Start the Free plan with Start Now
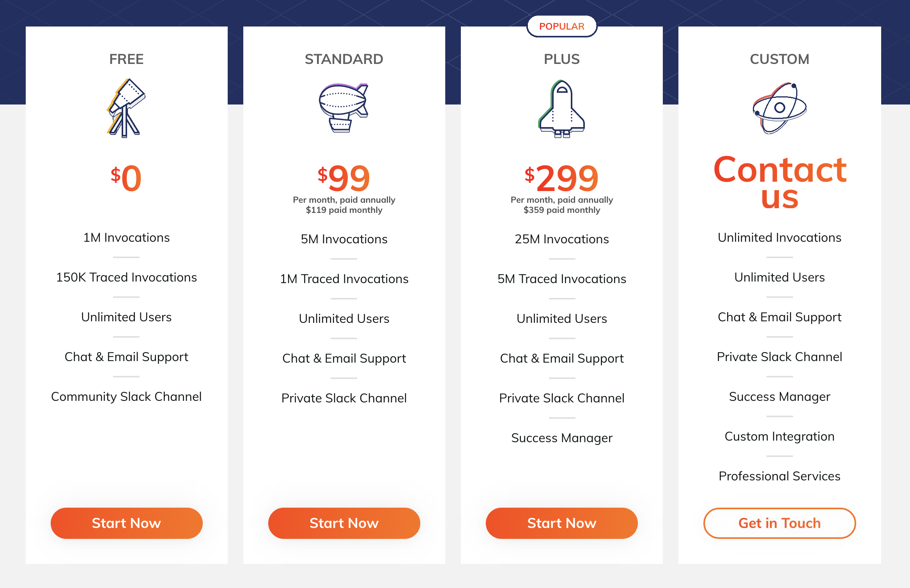This screenshot has height=588, width=910. [x=126, y=523]
